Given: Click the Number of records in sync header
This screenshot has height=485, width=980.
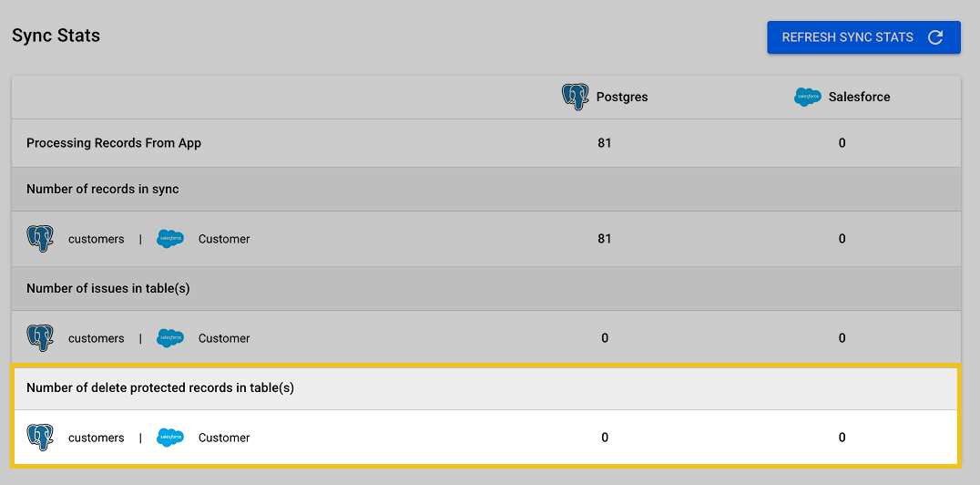Looking at the screenshot, I should coord(103,190).
